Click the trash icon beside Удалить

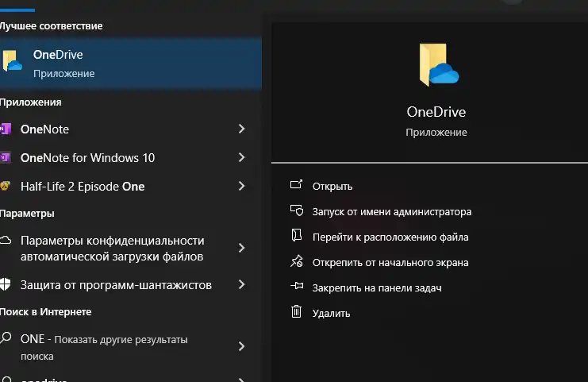tap(297, 312)
